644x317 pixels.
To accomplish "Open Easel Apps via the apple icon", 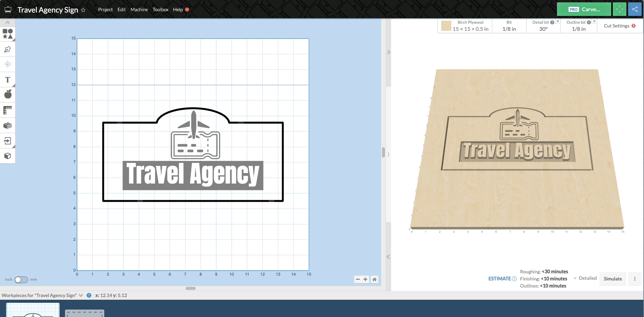I will click(7, 95).
